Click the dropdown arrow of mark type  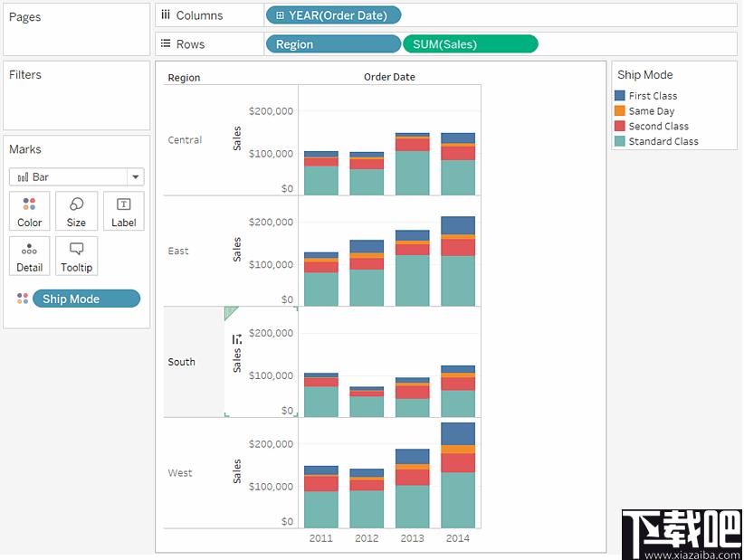click(136, 177)
